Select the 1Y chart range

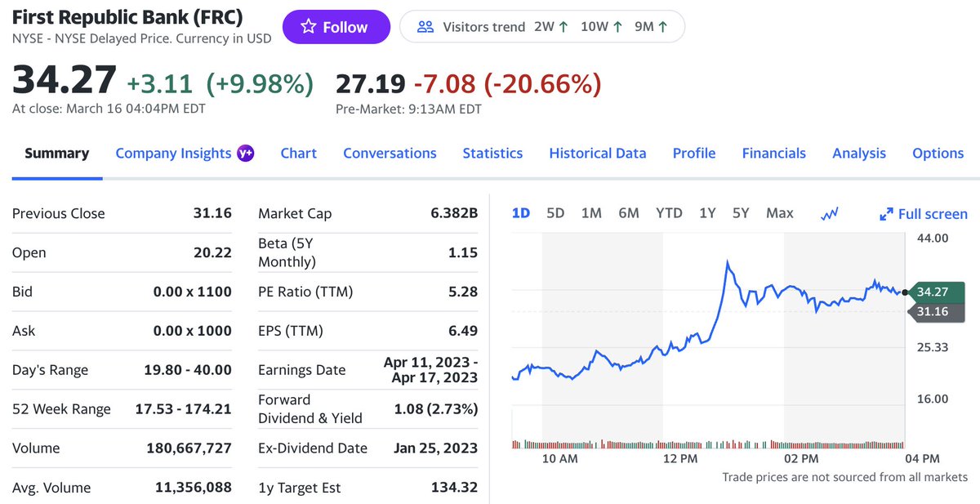point(707,213)
